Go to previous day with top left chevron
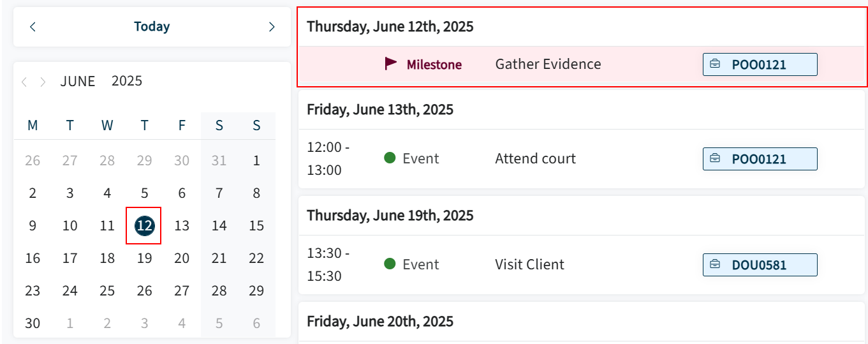 [33, 27]
